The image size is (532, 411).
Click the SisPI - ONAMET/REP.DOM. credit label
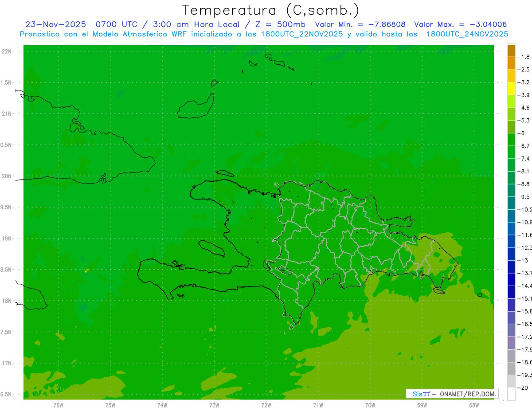[x=452, y=394]
